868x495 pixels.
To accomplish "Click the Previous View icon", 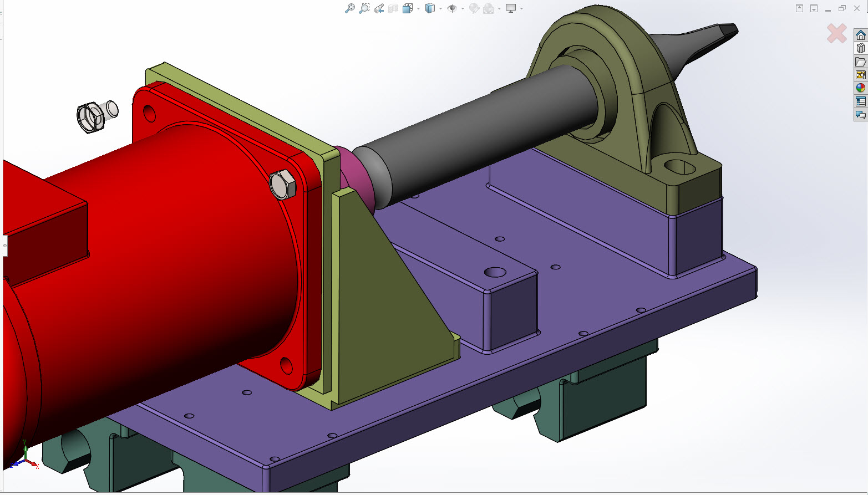I will [x=379, y=8].
